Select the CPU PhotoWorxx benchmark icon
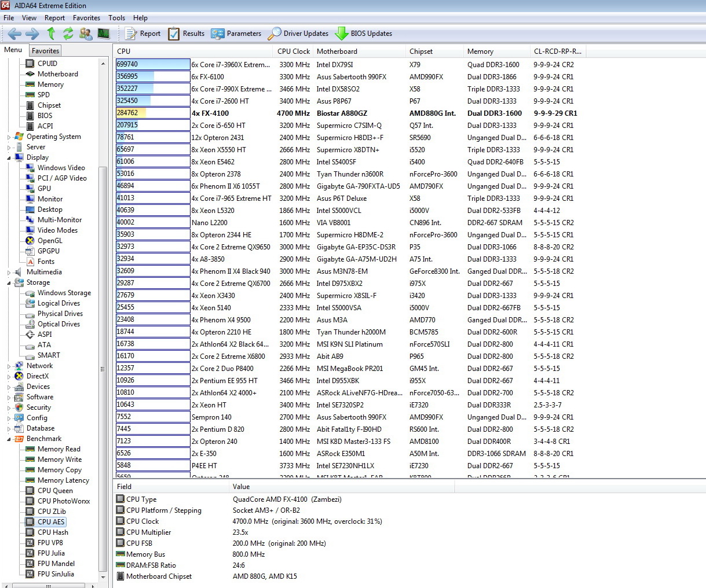Viewport: 706px width, 588px height. (x=30, y=501)
